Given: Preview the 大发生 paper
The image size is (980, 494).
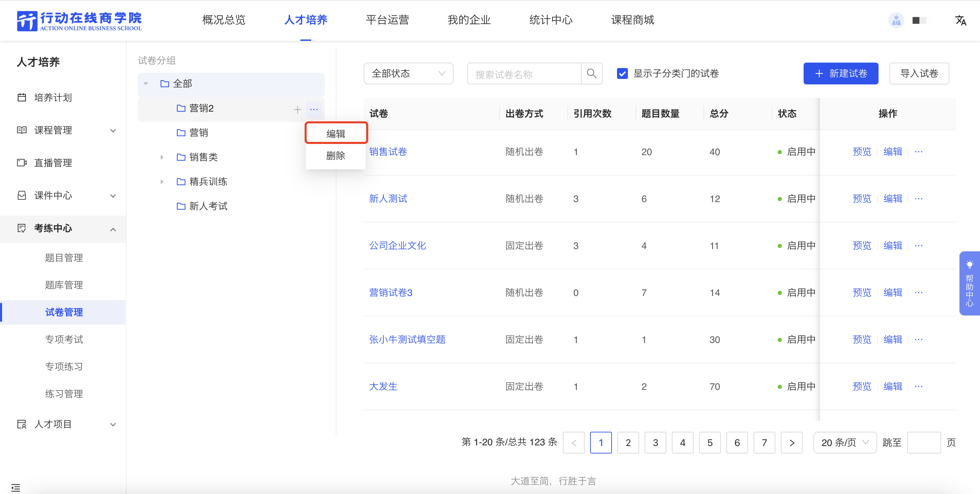Looking at the screenshot, I should point(862,386).
